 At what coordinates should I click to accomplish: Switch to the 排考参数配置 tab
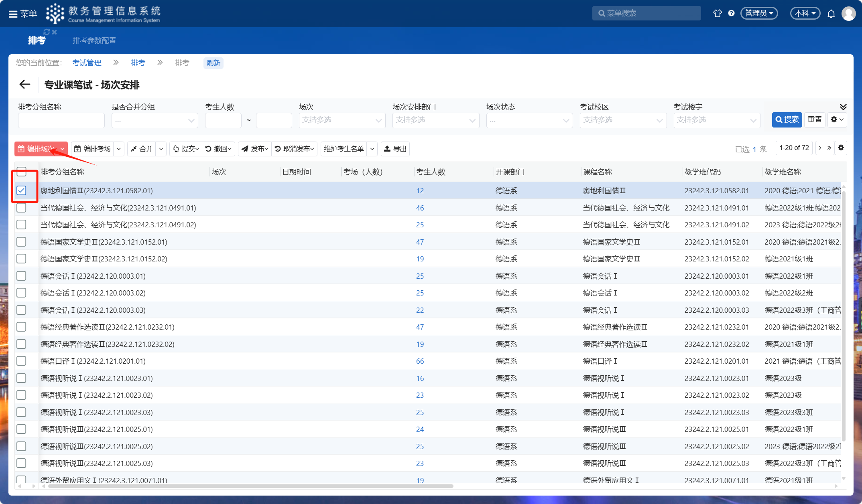[94, 40]
